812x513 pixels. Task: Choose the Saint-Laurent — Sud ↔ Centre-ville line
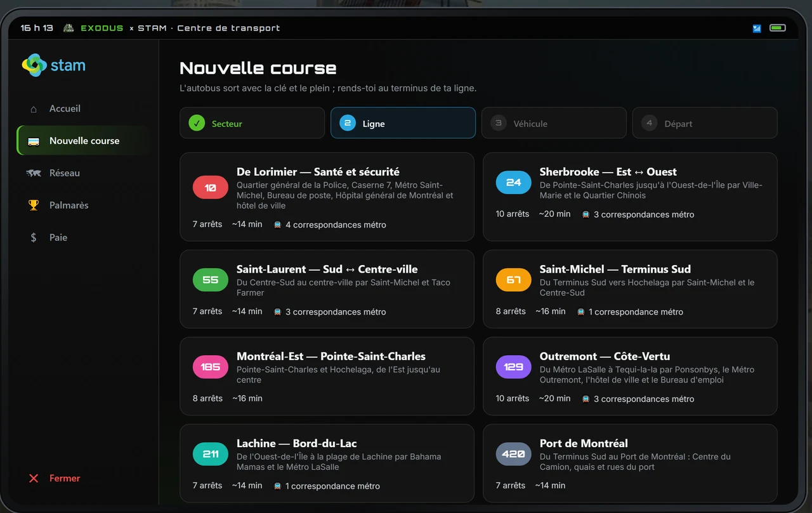click(327, 289)
